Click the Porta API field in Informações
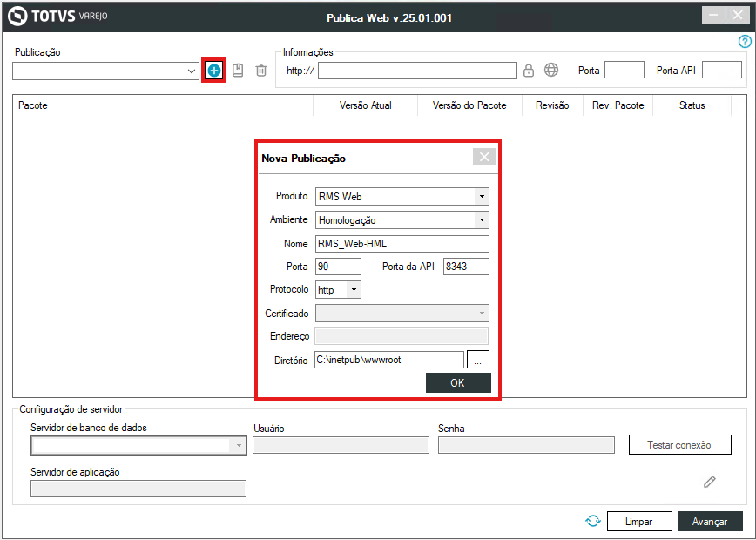Viewport: 756px width, 540px height. (x=722, y=70)
